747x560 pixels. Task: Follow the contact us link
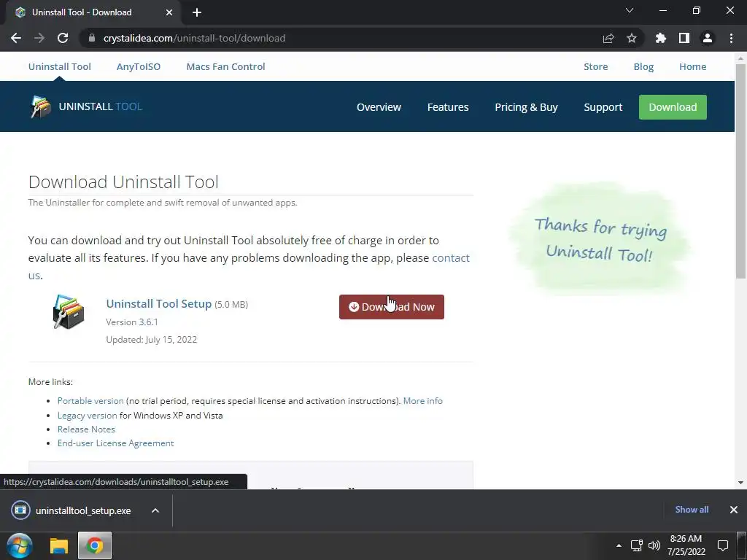(451, 257)
